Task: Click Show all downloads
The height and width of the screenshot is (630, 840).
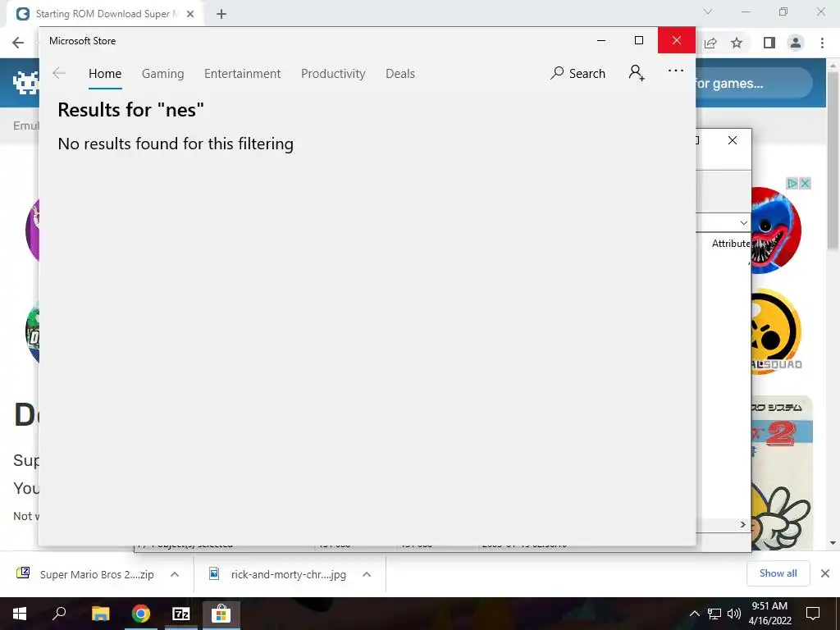Action: (778, 573)
